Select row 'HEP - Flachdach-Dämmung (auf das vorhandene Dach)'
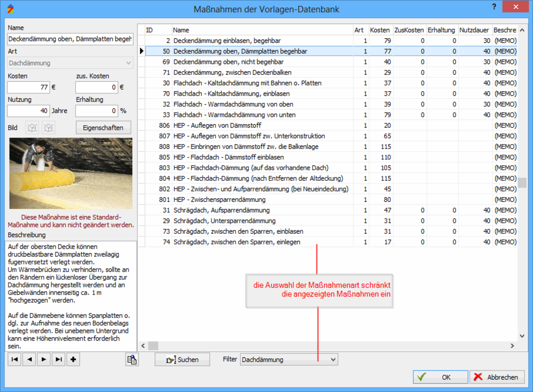Viewport: 533px width, 392px height. 332,168
